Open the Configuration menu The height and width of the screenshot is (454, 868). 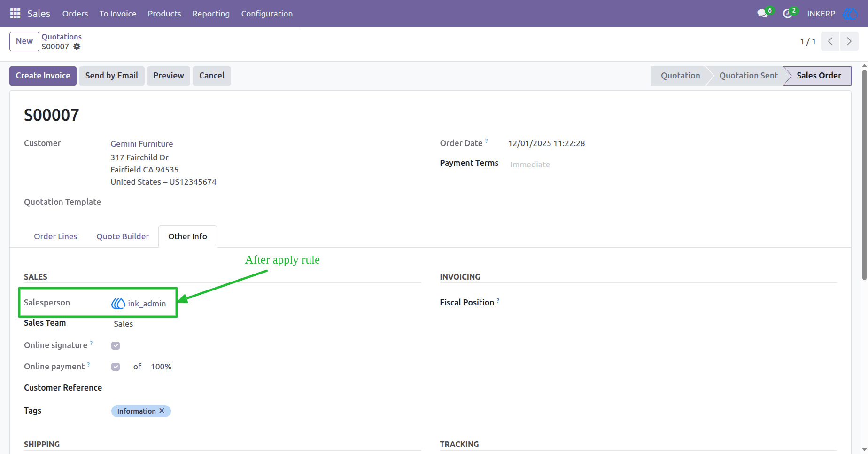click(267, 14)
